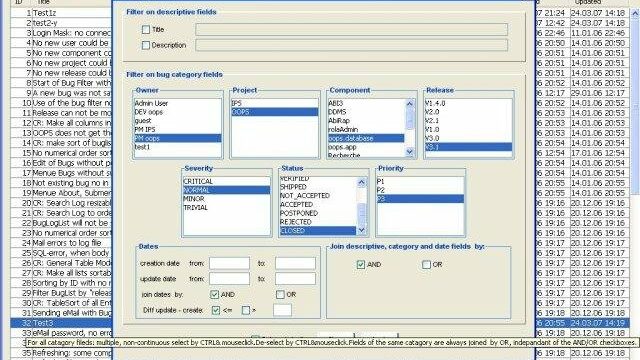Click Updated cell '29.01.06 12:17'
The image size is (640, 360).
[x=598, y=93]
